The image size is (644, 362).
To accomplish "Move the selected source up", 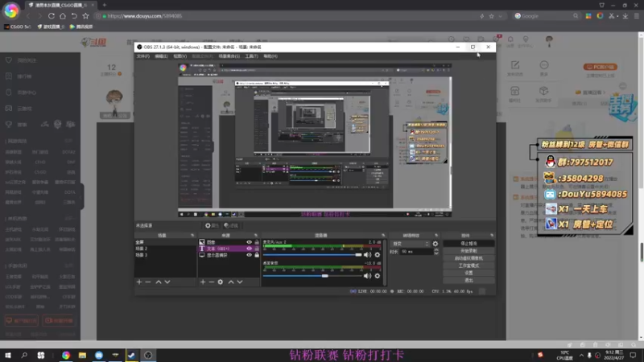I will [231, 282].
